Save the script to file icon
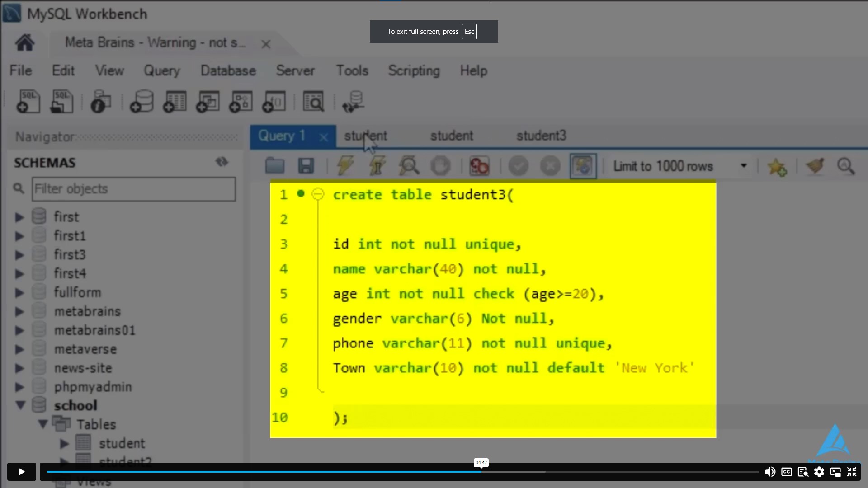This screenshot has width=868, height=488. tap(306, 166)
